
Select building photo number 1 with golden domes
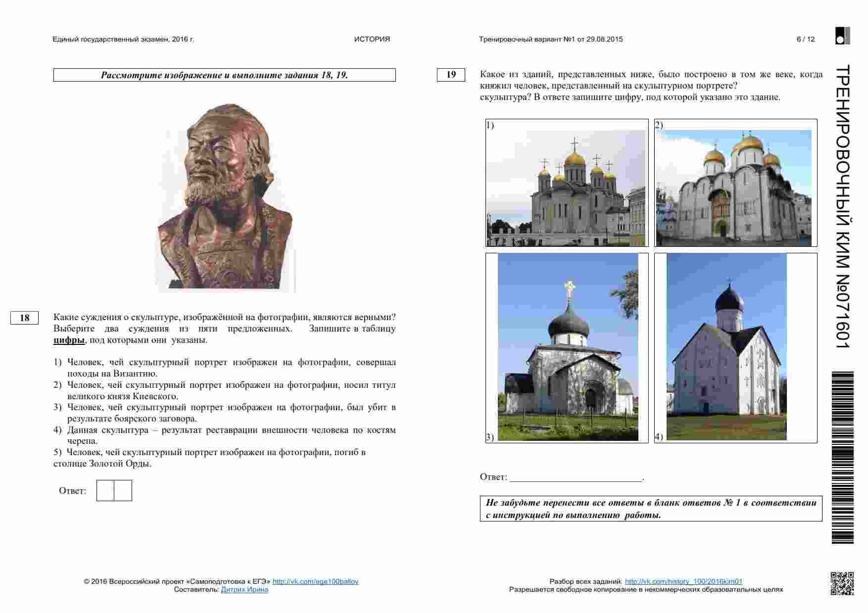click(x=567, y=188)
